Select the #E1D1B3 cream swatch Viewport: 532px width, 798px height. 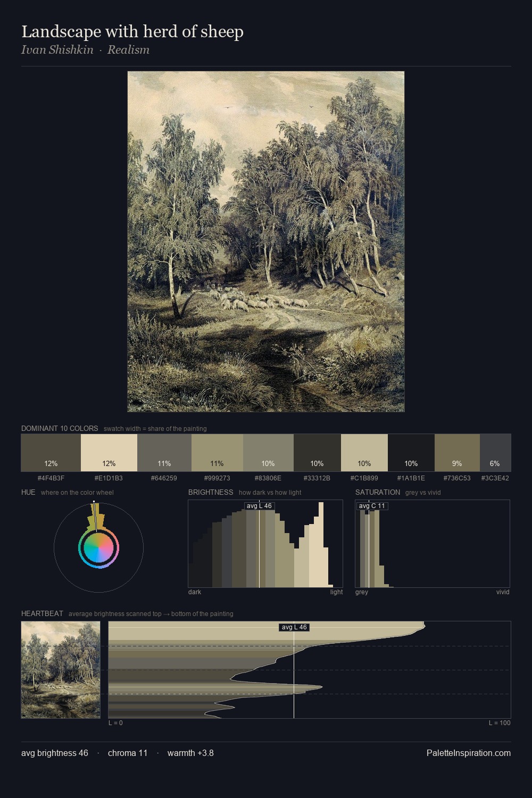[109, 453]
